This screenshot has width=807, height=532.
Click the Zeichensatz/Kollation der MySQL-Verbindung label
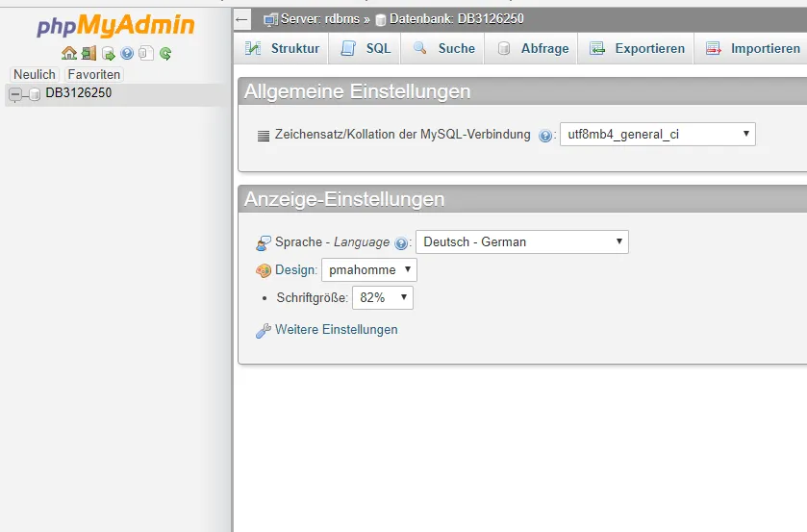coord(402,135)
